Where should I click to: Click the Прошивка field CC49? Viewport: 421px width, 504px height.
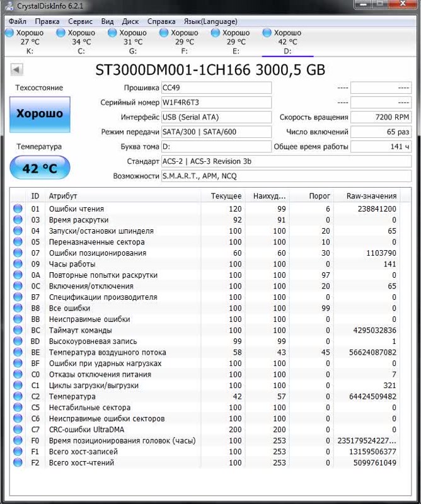[216, 88]
